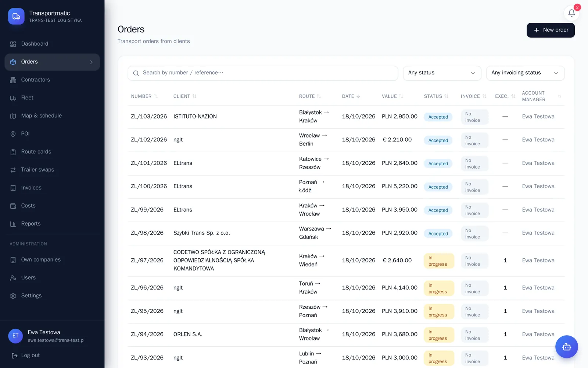Viewport: 588px width, 368px height.
Task: Open the notifications bell
Action: (x=571, y=13)
